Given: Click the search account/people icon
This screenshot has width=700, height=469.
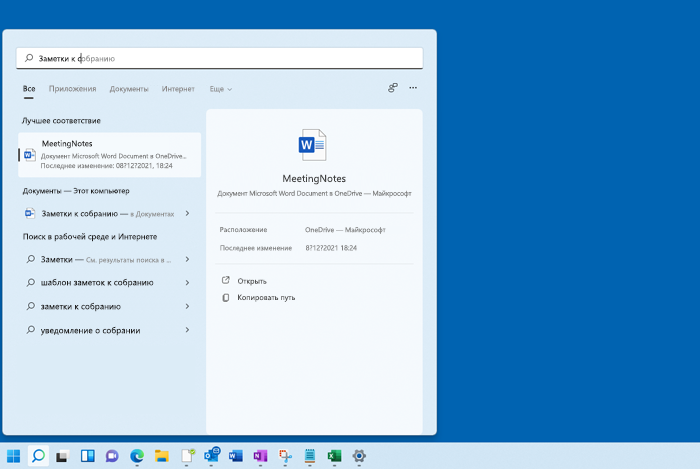Looking at the screenshot, I should [392, 88].
